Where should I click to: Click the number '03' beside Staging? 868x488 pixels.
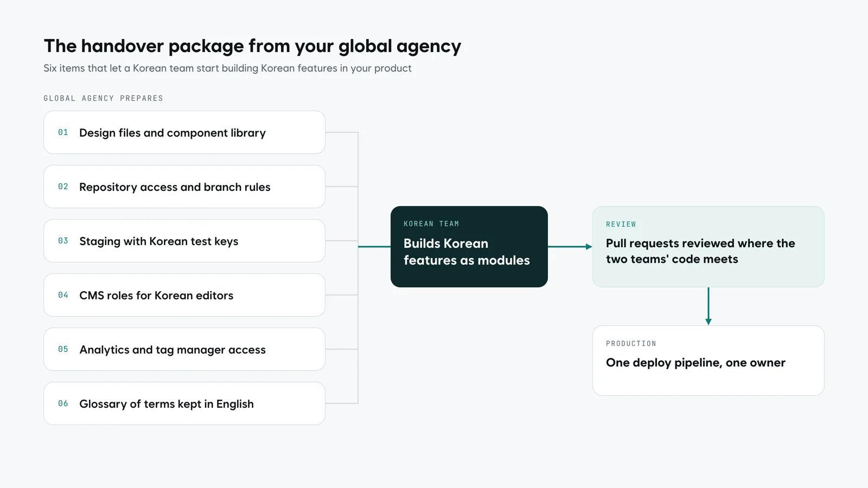[x=63, y=241]
